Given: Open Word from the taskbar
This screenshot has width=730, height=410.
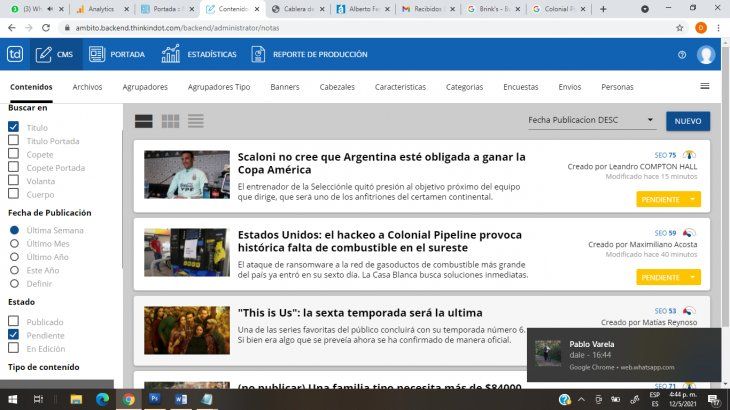Looking at the screenshot, I should pyautogui.click(x=181, y=399).
